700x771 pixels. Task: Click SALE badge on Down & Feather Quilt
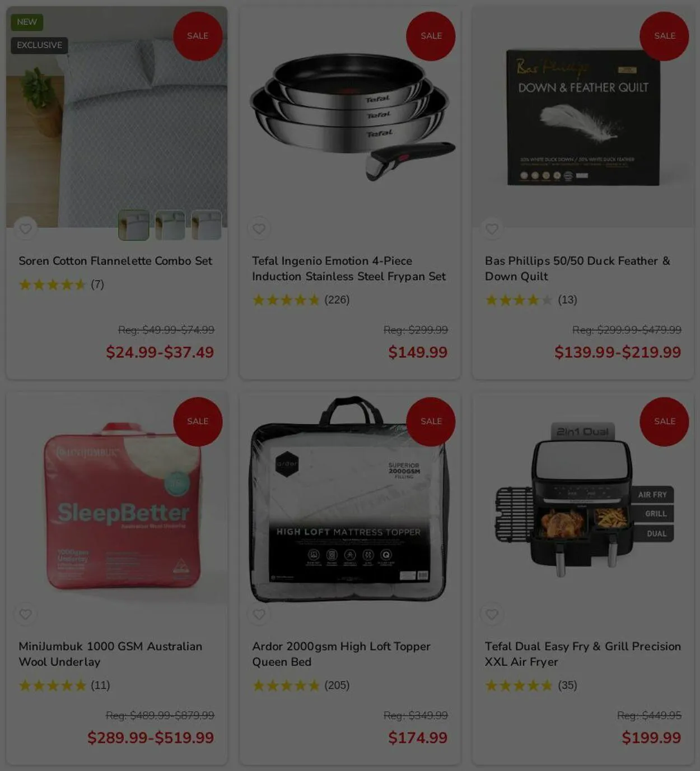coord(664,36)
